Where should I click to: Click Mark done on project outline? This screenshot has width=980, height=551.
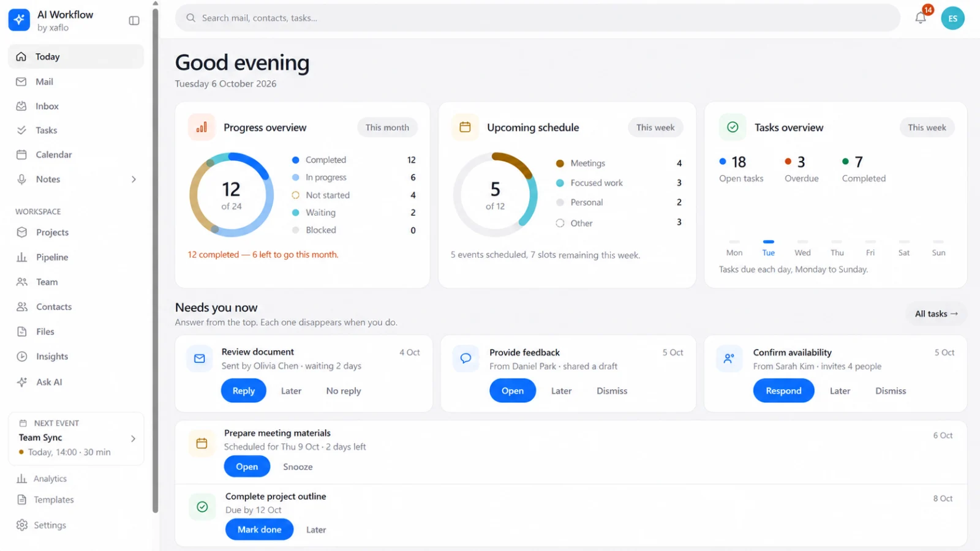pyautogui.click(x=260, y=530)
